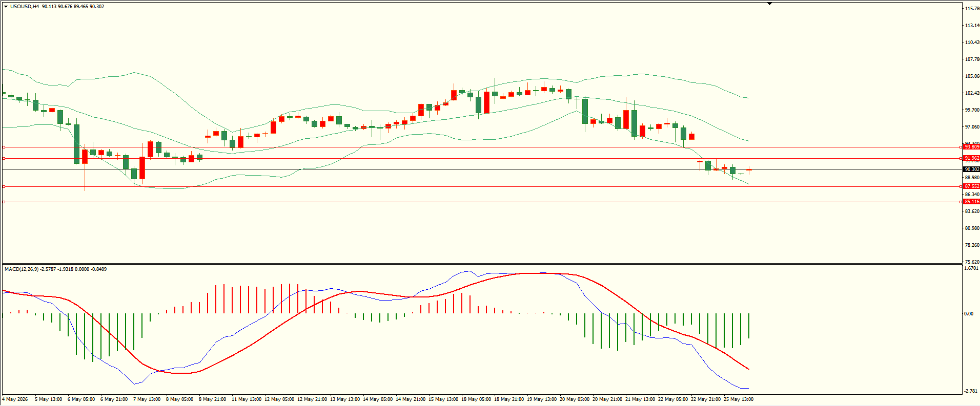Click the 1.6701 MACD scale label

click(x=972, y=268)
